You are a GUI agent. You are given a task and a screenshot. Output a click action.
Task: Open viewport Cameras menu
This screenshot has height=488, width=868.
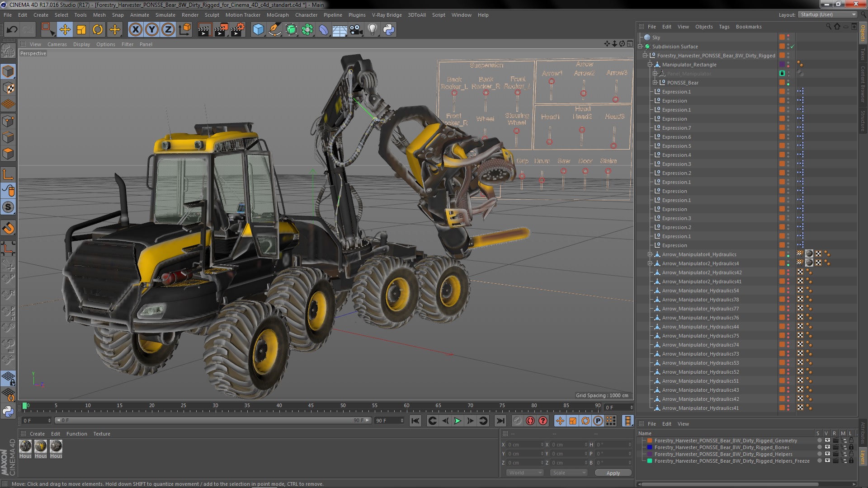click(57, 44)
